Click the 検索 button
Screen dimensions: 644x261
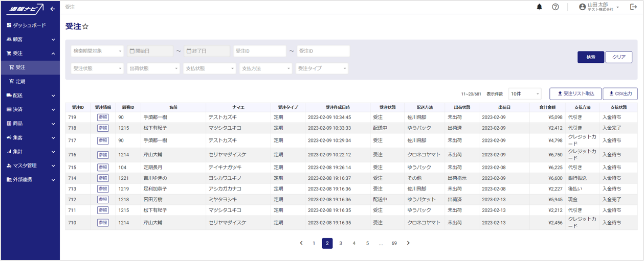pyautogui.click(x=591, y=57)
